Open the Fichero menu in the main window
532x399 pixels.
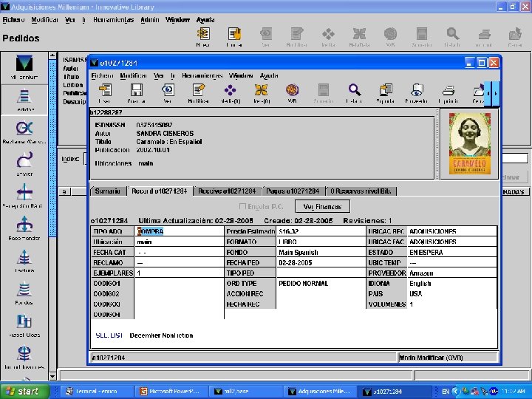(14, 20)
